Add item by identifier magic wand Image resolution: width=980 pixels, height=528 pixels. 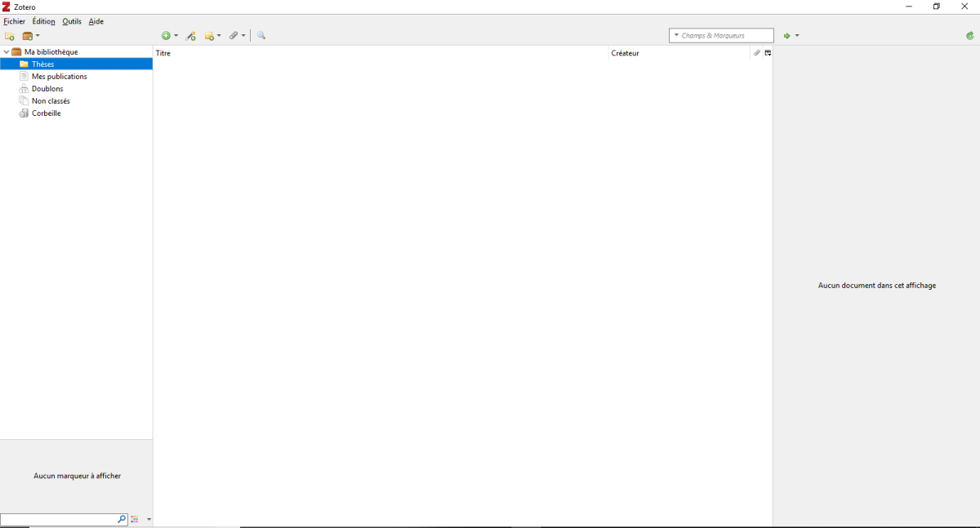tap(191, 36)
